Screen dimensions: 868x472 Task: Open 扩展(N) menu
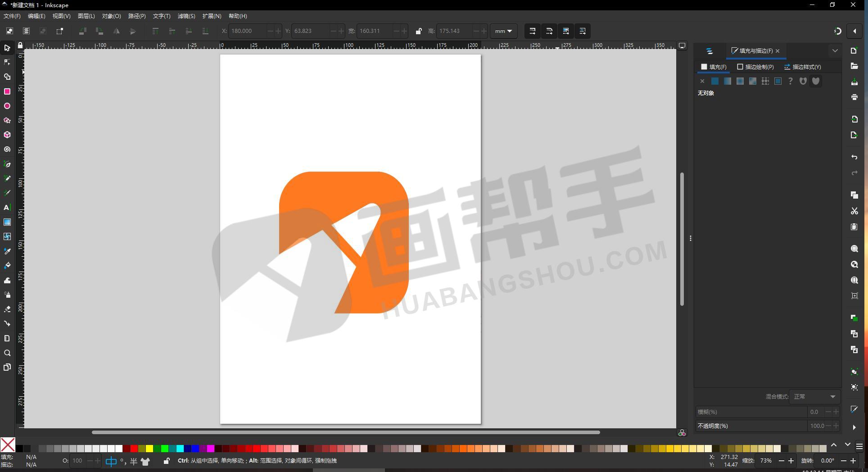click(x=212, y=16)
